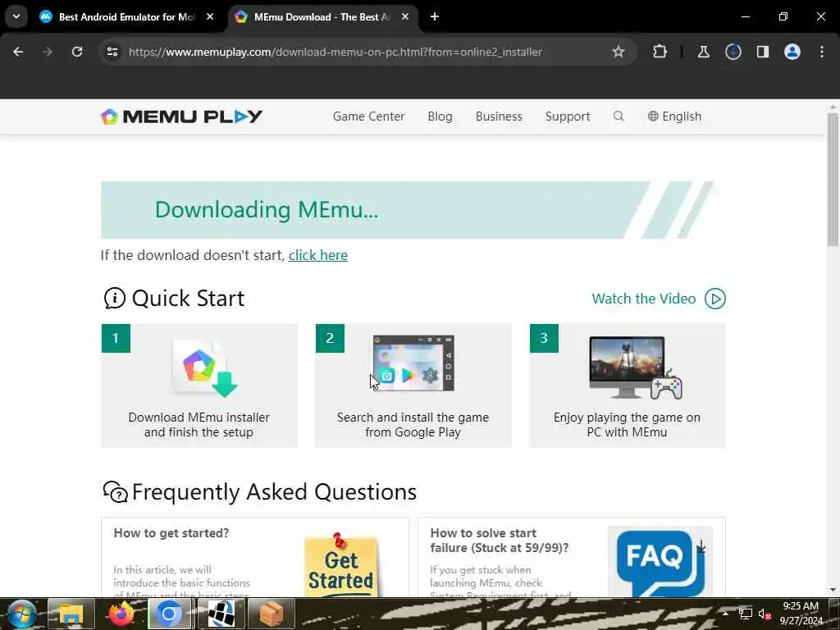Viewport: 840px width, 630px height.
Task: Toggle the side panel icon
Action: (x=762, y=52)
